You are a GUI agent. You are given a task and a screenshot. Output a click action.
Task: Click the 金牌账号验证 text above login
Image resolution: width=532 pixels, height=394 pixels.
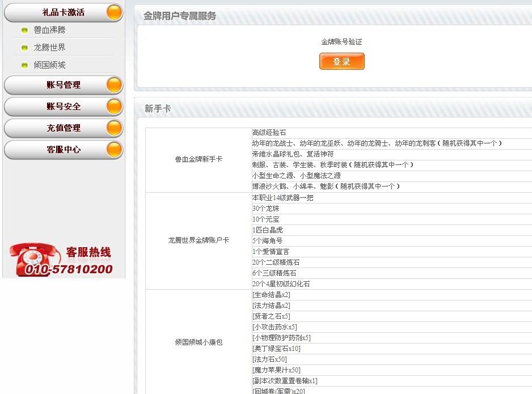341,42
